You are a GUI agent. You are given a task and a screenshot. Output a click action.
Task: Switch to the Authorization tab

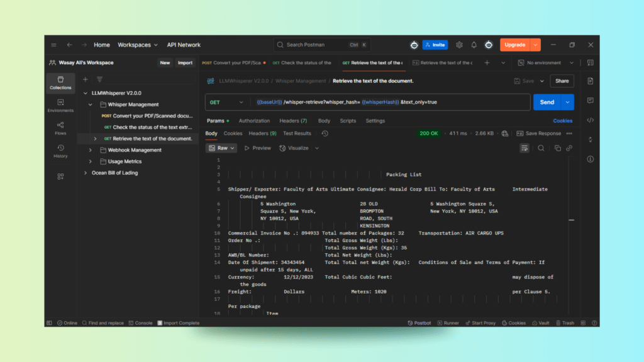pos(254,121)
